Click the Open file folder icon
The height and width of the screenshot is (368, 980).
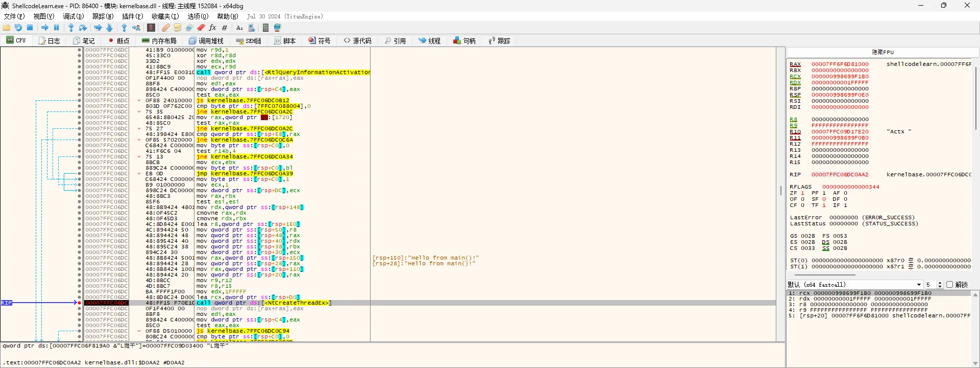pos(7,28)
